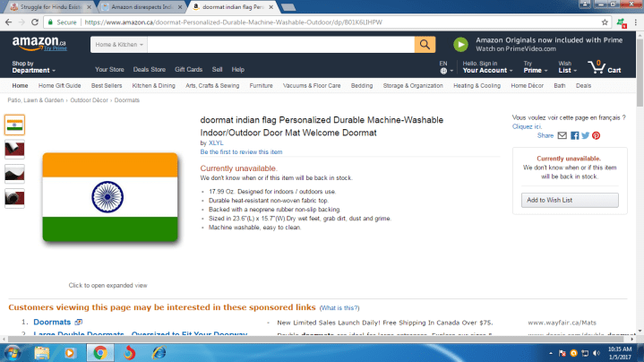Select the Kitchen & Dining category
The width and height of the screenshot is (644, 362).
coord(154,86)
